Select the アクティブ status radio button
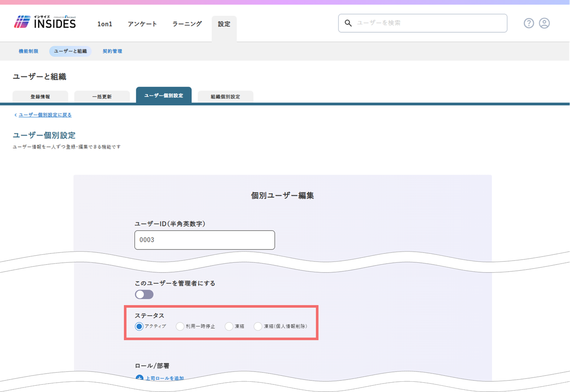570x392 pixels. click(139, 327)
